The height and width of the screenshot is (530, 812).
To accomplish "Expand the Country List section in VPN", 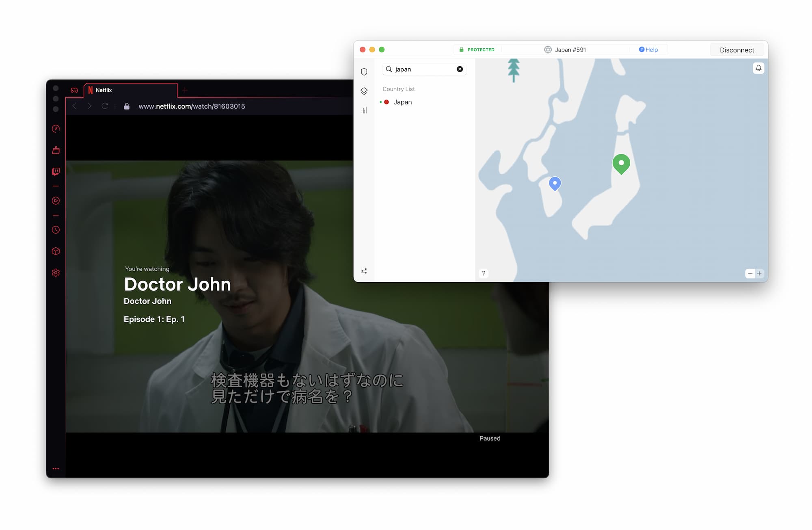I will 398,88.
